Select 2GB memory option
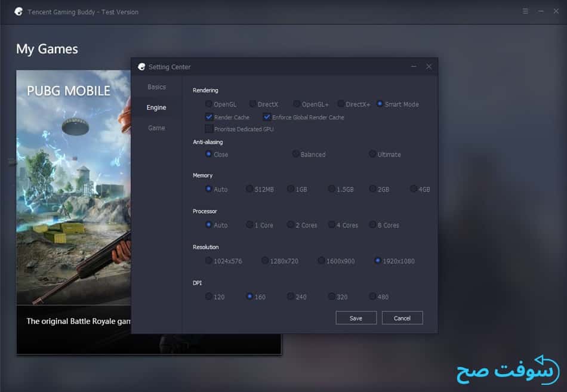This screenshot has width=567, height=392. (x=372, y=189)
